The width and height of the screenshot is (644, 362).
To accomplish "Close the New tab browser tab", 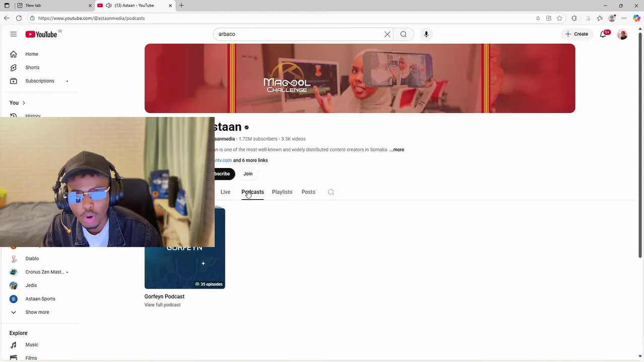I will [x=90, y=6].
